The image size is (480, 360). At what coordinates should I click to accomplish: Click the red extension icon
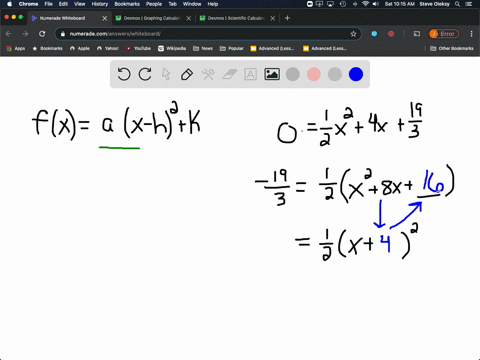pyautogui.click(x=391, y=34)
